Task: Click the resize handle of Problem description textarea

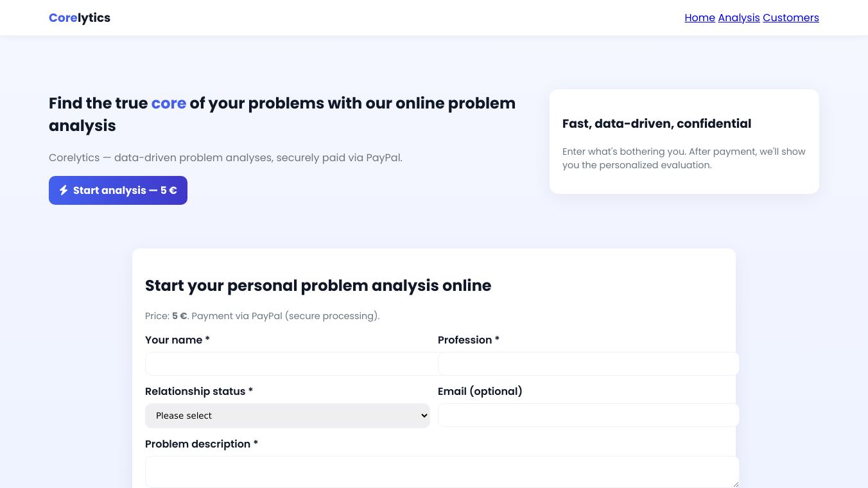Action: click(735, 484)
